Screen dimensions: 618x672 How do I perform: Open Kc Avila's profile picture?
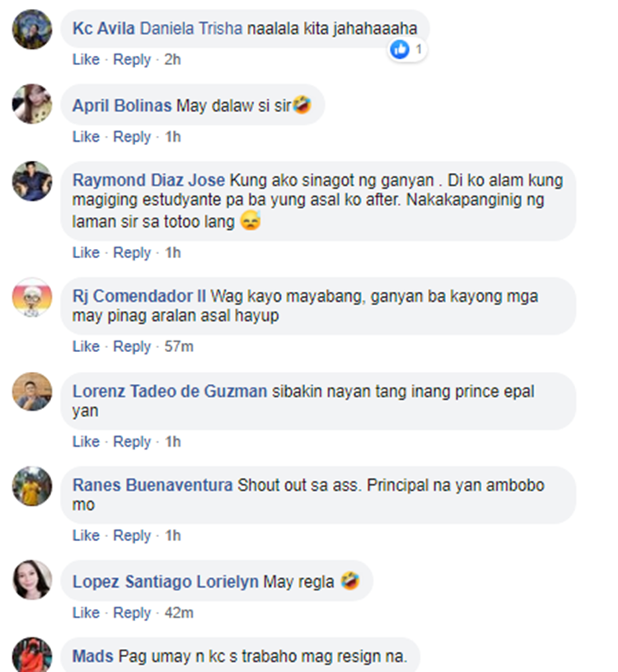point(32,29)
